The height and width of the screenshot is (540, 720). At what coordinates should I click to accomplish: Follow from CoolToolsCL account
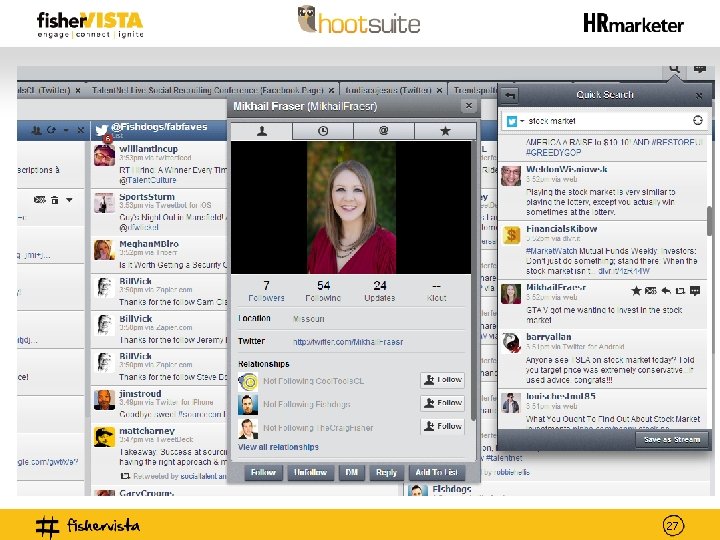point(443,380)
